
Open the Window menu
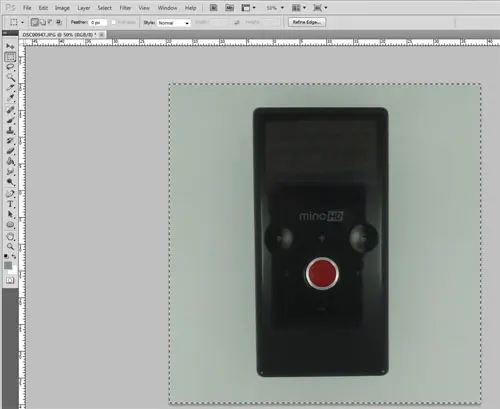[167, 8]
